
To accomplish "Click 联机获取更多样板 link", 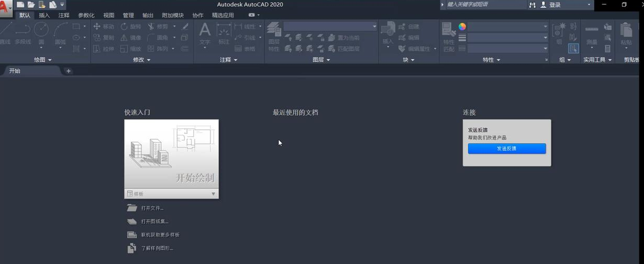I will coord(153,235).
